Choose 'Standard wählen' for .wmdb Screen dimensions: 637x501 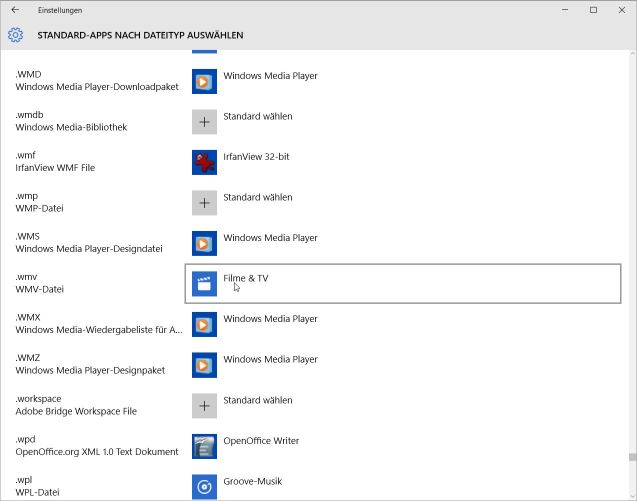258,116
